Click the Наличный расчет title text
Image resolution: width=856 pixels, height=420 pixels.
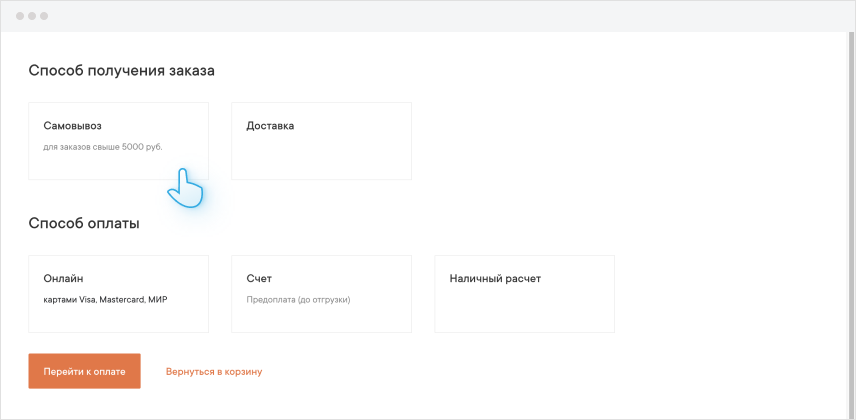point(495,279)
